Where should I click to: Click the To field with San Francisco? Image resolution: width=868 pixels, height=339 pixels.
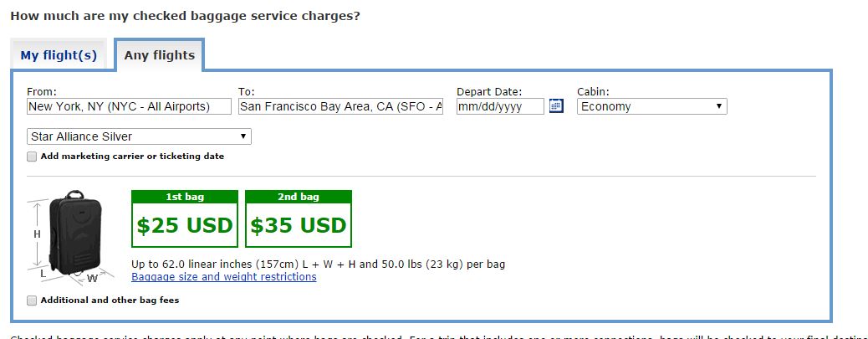[x=340, y=106]
